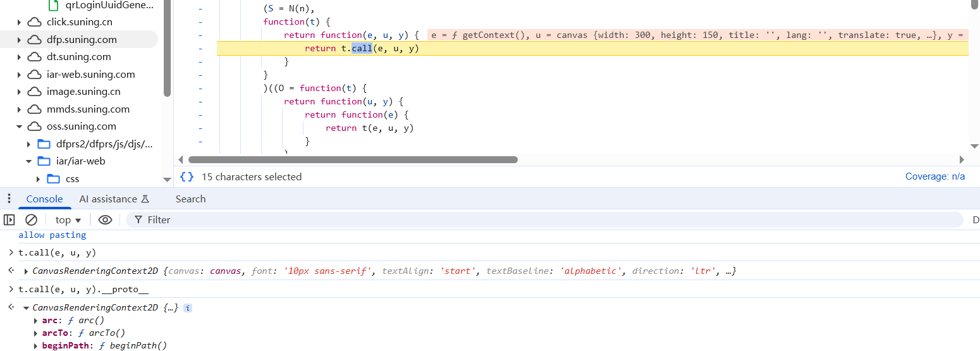Click the folder icon for iar/iar-web
This screenshot has height=351, width=980.
(44, 161)
